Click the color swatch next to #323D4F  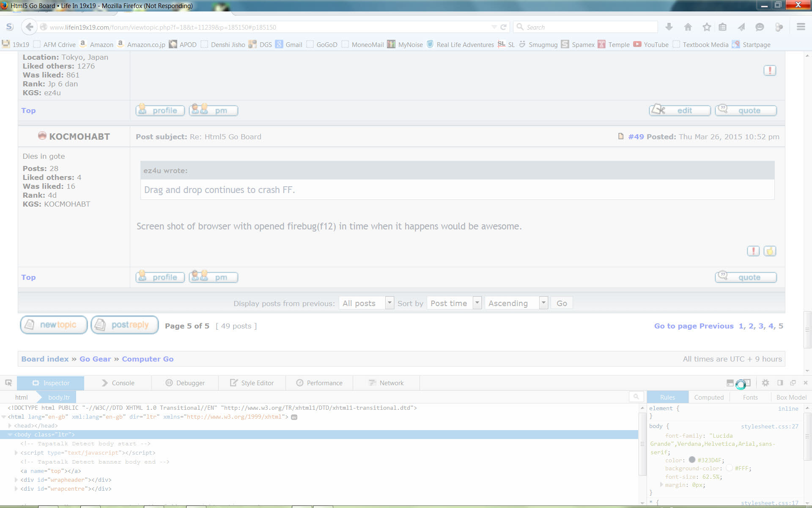tap(691, 460)
